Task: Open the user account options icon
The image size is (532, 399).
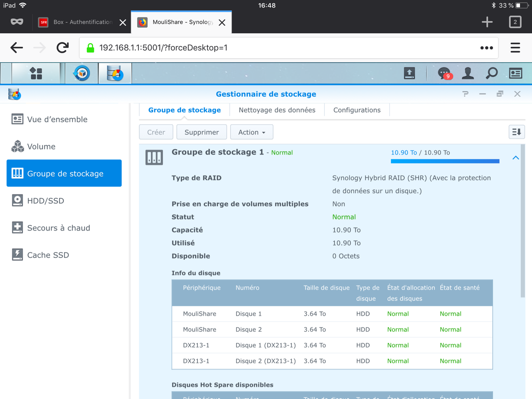Action: tap(468, 74)
